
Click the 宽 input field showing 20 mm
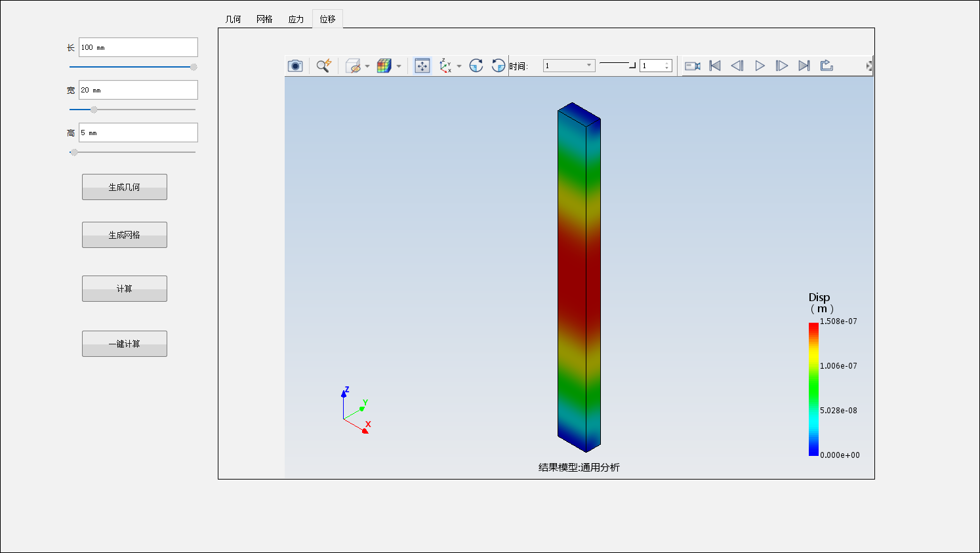click(x=138, y=90)
